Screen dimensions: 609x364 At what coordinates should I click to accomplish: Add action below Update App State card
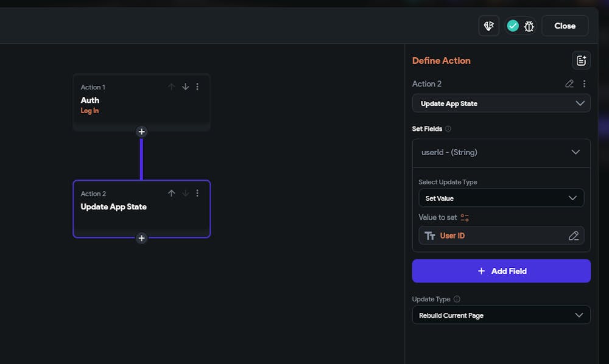[141, 238]
